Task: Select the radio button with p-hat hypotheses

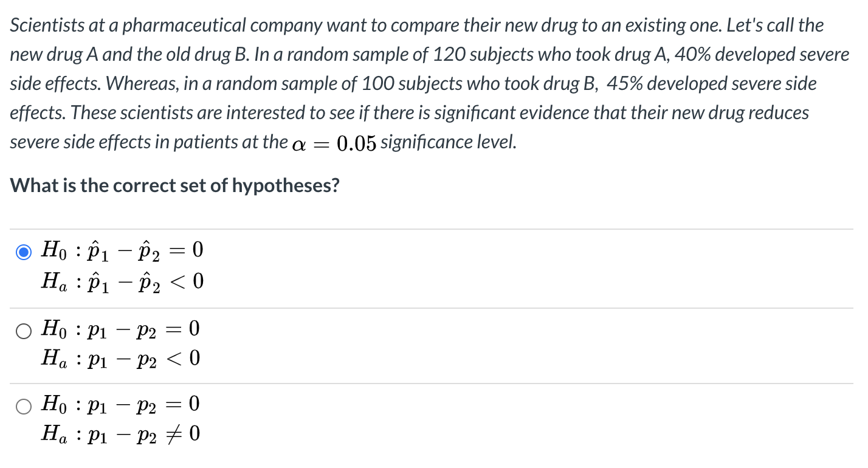Action: 24,252
